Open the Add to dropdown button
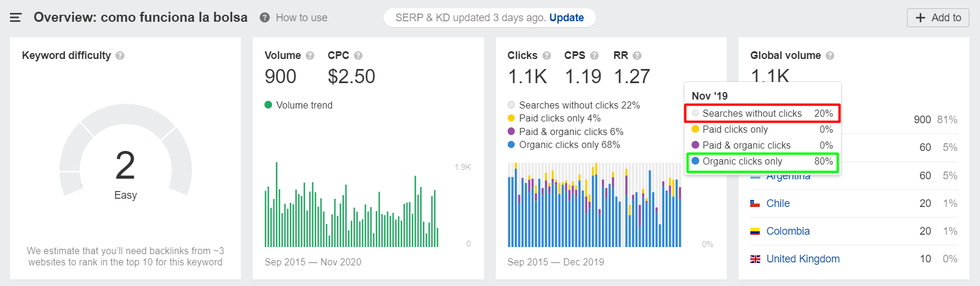This screenshot has width=980, height=286. pos(938,18)
